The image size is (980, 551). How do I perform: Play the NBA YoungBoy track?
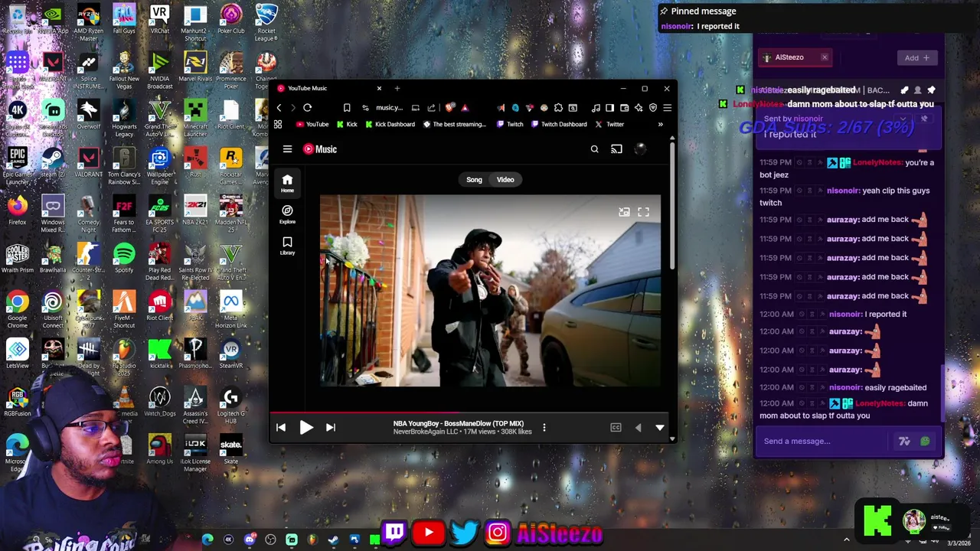pos(305,428)
